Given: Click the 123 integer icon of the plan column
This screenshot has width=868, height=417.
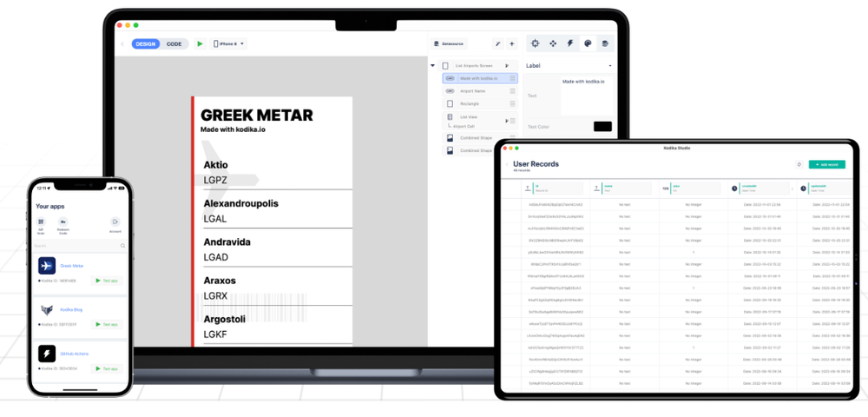Looking at the screenshot, I should point(665,189).
